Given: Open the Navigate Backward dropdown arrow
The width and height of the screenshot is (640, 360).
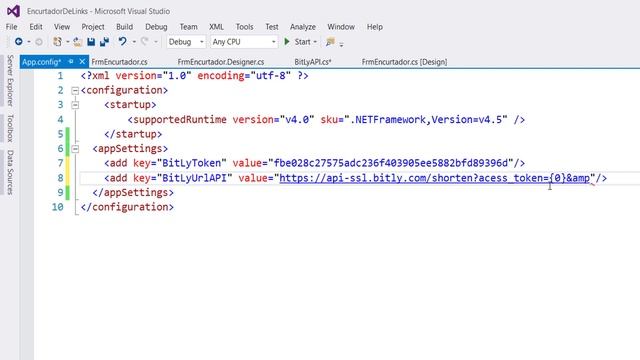Looking at the screenshot, I should point(29,42).
